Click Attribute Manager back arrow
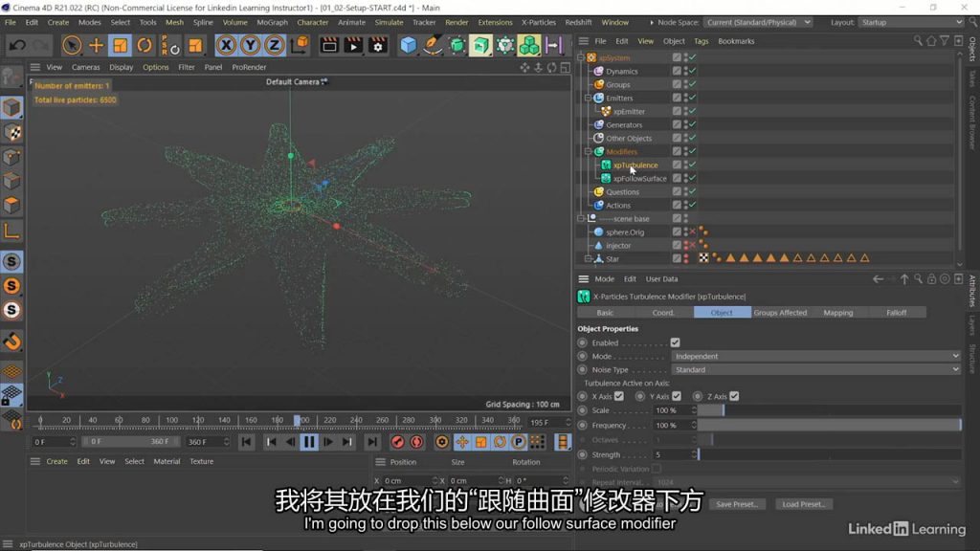This screenshot has width=980, height=551. (x=878, y=279)
